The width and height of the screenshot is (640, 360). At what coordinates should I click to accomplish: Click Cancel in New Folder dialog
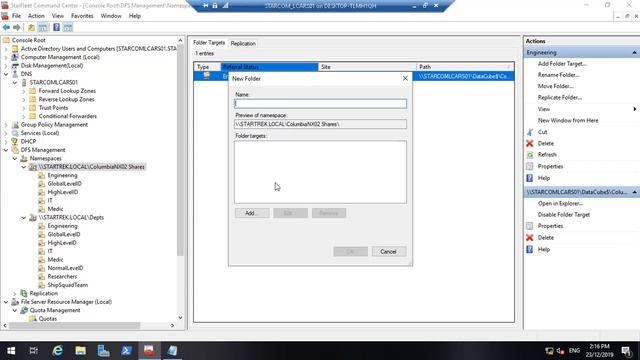pos(388,251)
